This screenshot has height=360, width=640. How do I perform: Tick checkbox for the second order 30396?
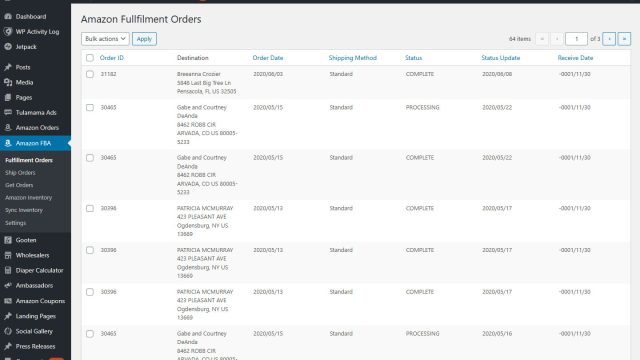click(x=90, y=292)
